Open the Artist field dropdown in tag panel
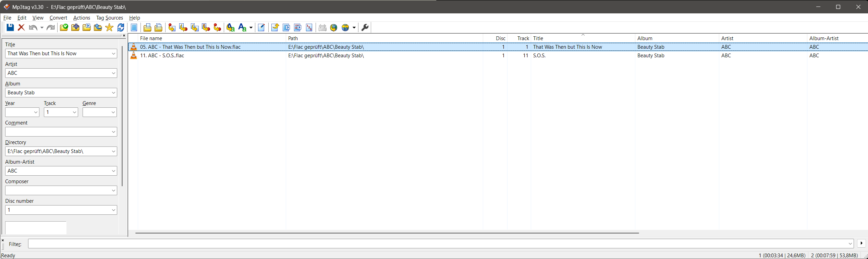 [113, 73]
